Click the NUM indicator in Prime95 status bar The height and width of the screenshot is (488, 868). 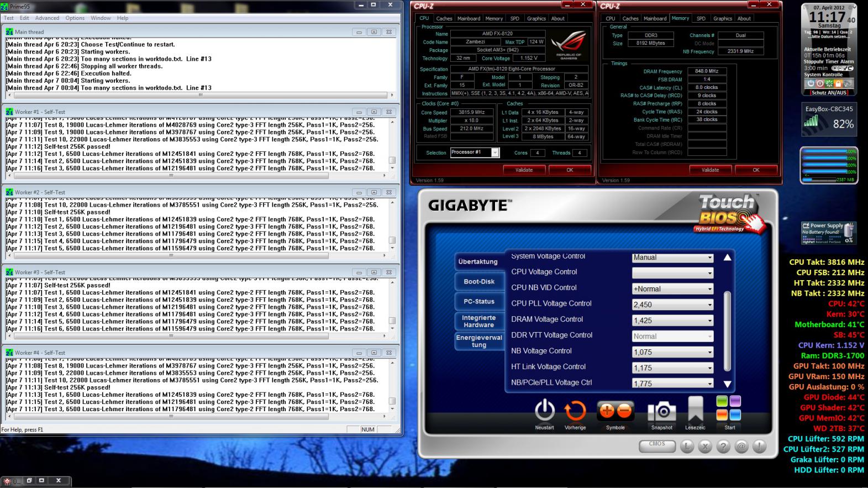point(368,429)
